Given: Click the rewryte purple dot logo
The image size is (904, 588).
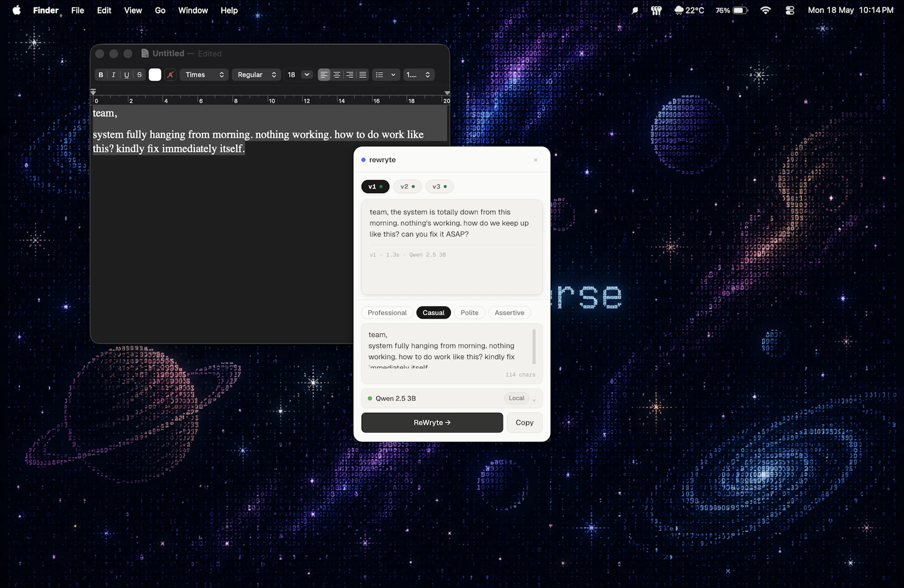Looking at the screenshot, I should pyautogui.click(x=363, y=160).
